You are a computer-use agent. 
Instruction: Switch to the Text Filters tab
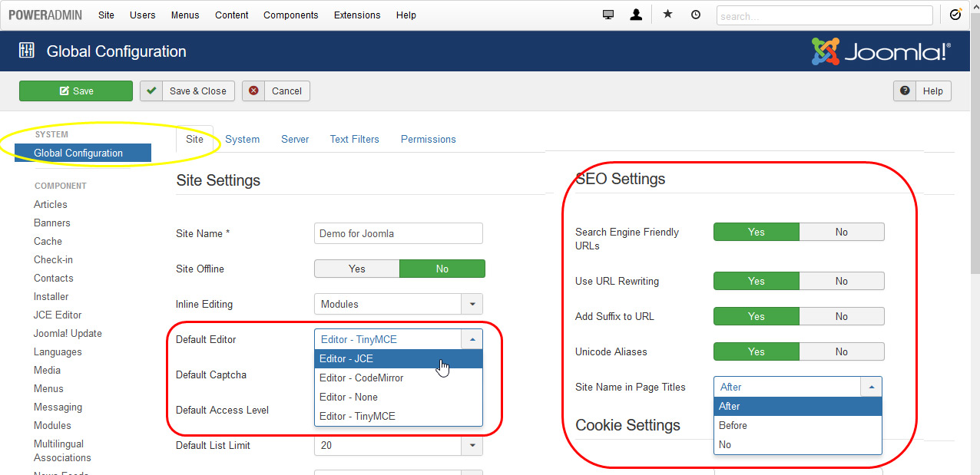click(354, 139)
